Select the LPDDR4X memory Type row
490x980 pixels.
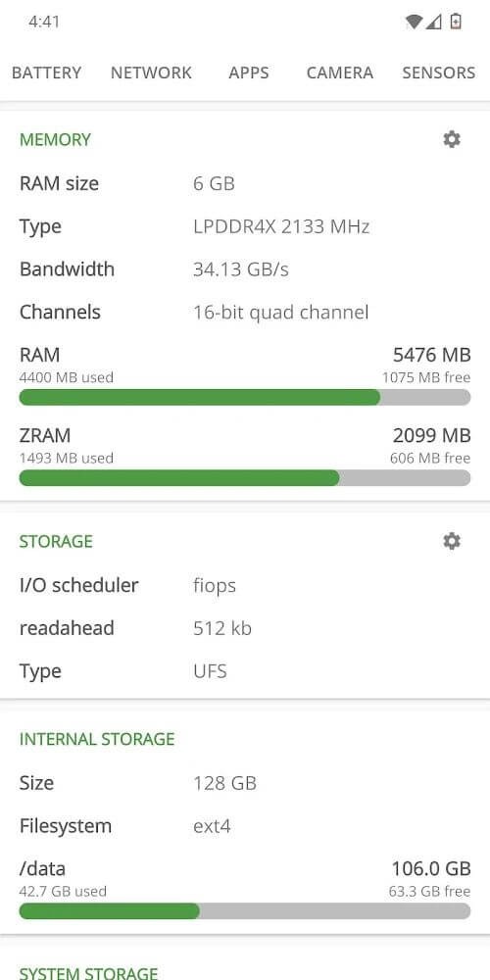tap(245, 226)
